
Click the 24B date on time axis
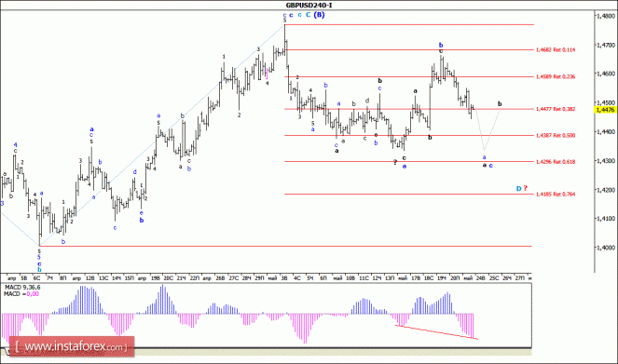(481, 278)
